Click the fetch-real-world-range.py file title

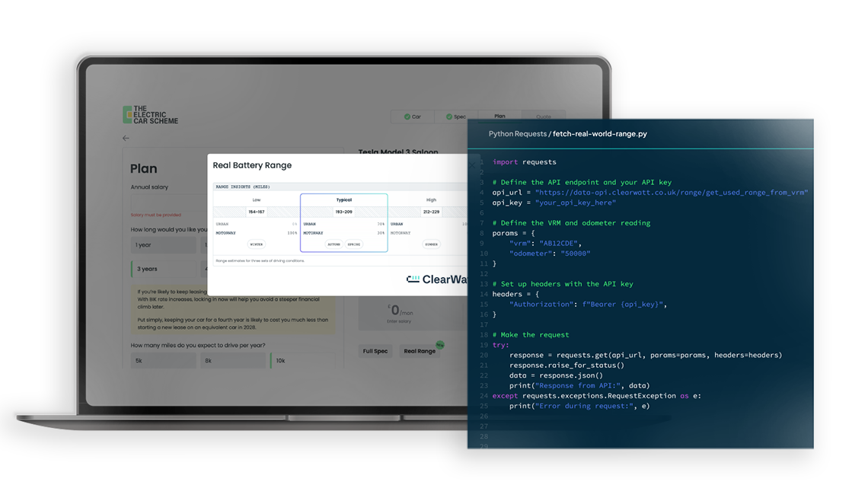click(x=599, y=134)
